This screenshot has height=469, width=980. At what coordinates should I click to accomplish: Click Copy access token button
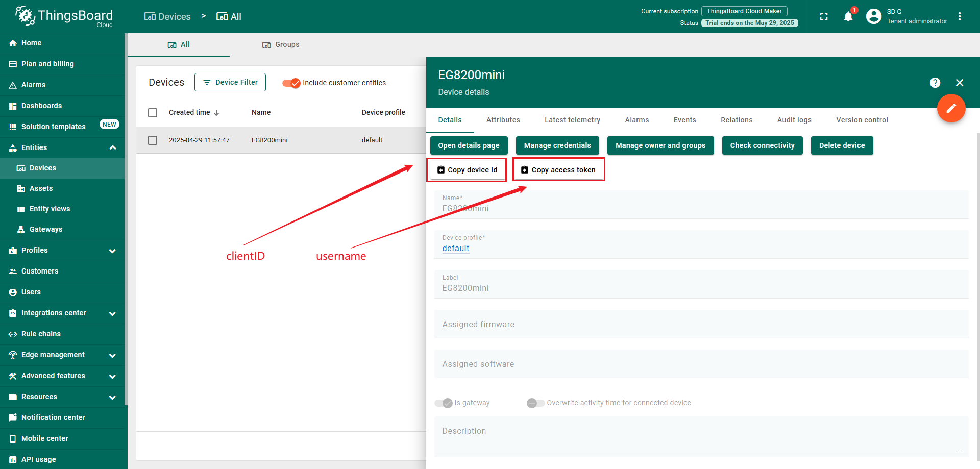(558, 170)
